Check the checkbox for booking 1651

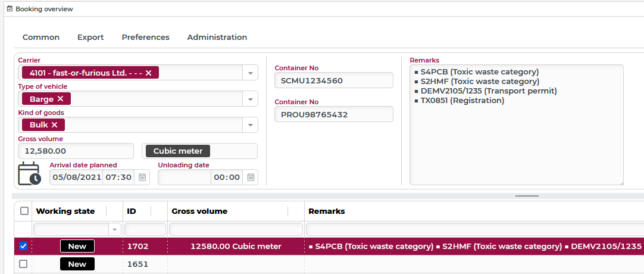coord(23,264)
